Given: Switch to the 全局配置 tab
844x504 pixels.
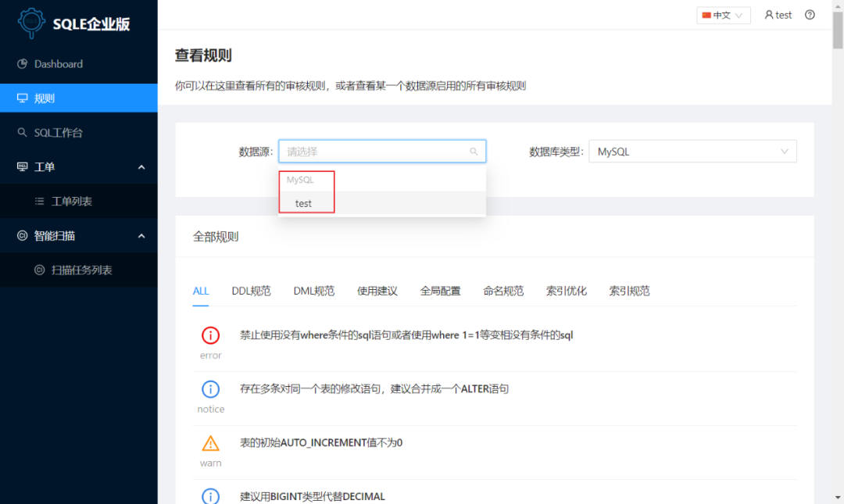Looking at the screenshot, I should pyautogui.click(x=440, y=291).
